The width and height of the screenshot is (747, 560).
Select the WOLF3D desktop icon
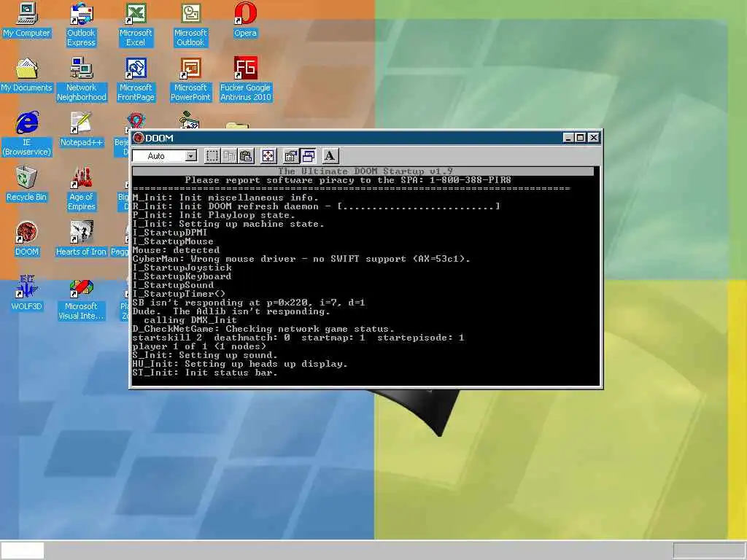[27, 294]
